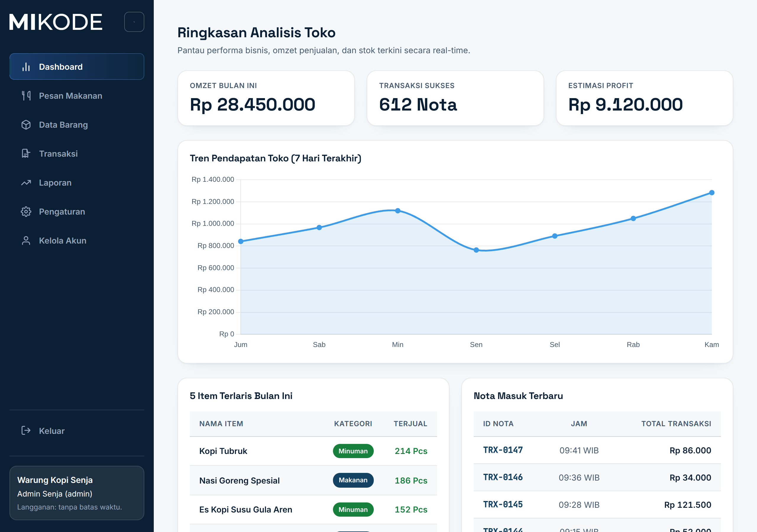Screen dimensions: 757x532
Task: Click the 152 Pcs value
Action: (411, 510)
